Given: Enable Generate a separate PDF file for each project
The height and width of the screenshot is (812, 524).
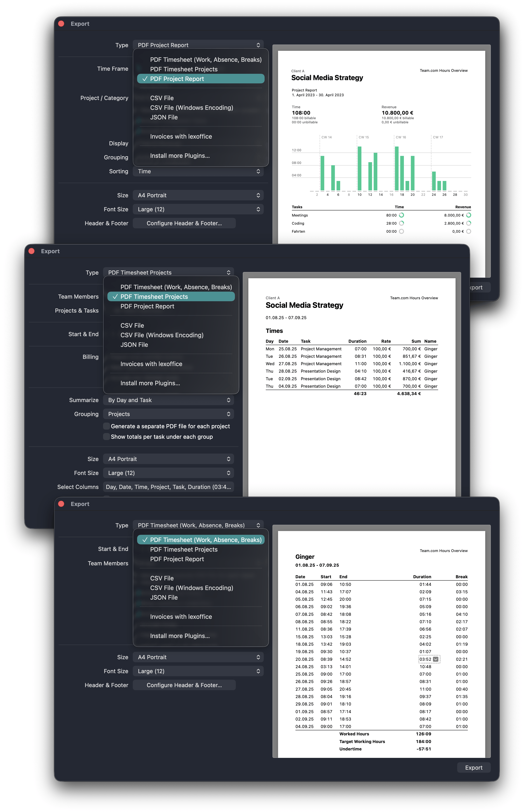Looking at the screenshot, I should 107,426.
